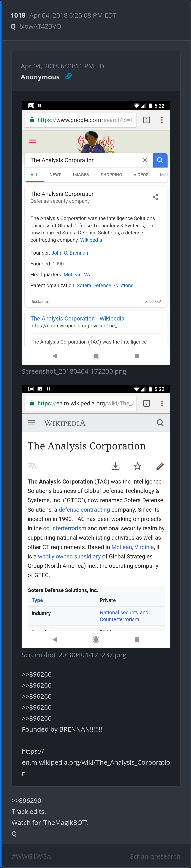Clear the search box with X icon
The image size is (191, 868).
pyautogui.click(x=145, y=160)
